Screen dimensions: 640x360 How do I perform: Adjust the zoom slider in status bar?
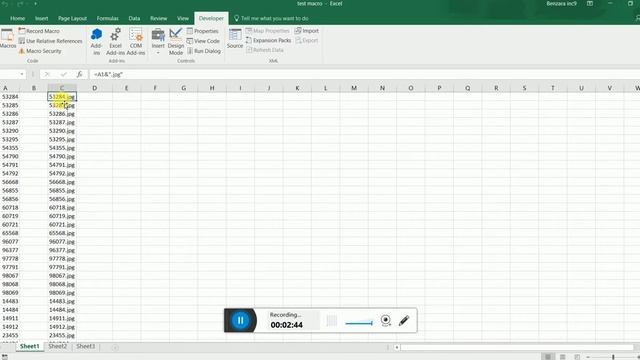click(613, 357)
